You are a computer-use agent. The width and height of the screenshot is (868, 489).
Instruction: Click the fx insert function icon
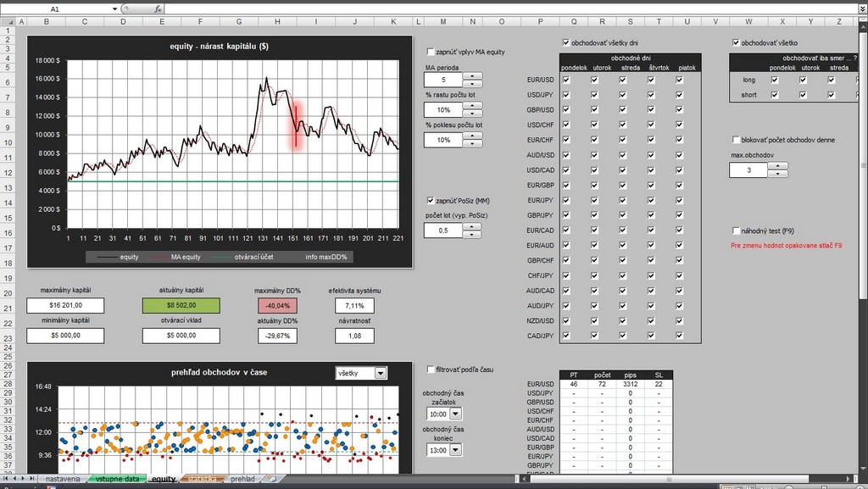(x=158, y=8)
